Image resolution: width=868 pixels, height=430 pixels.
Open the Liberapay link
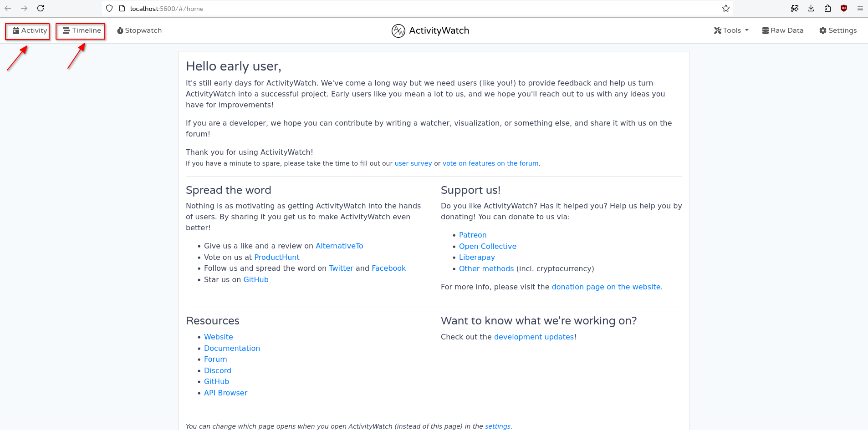pos(477,257)
